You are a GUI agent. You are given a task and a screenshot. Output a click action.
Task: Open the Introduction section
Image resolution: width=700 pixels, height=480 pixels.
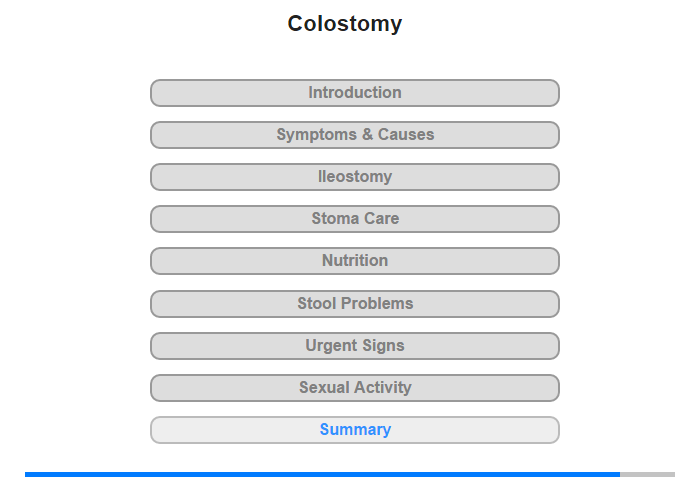(355, 93)
